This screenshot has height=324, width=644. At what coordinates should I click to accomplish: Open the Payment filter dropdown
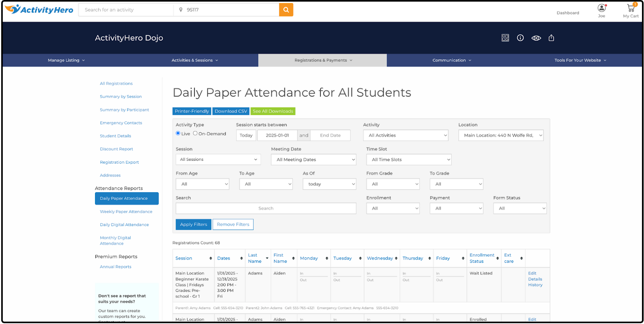tap(456, 208)
